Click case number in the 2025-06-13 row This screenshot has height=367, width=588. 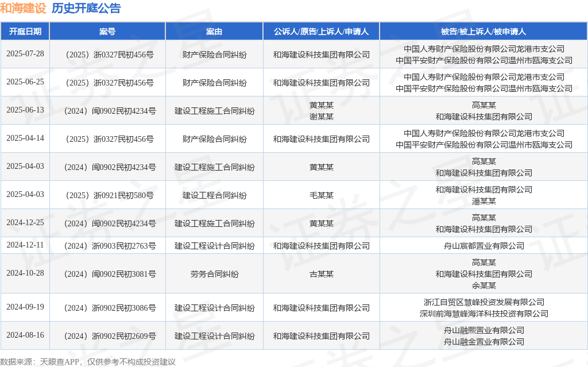pos(109,111)
